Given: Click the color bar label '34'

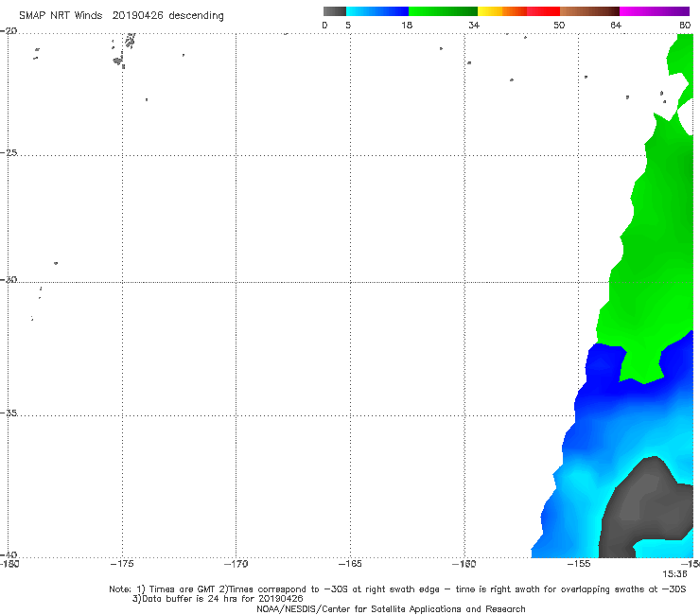Looking at the screenshot, I should coord(474,25).
